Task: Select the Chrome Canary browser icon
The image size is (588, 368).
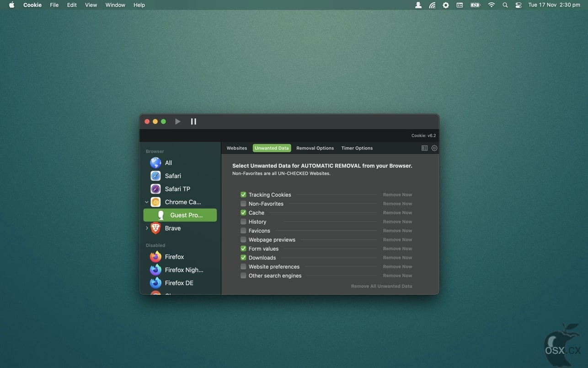Action: [155, 202]
